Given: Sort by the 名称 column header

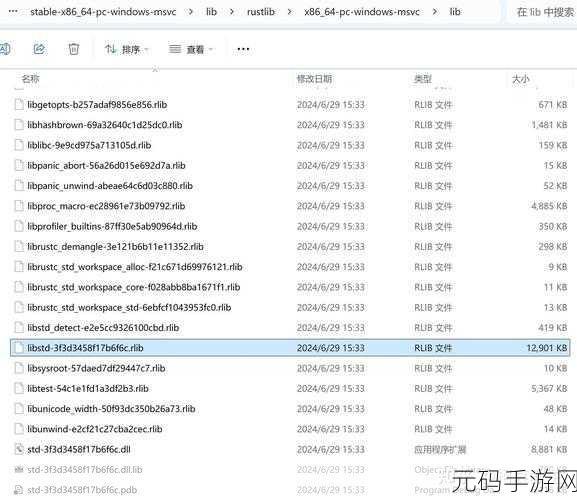Looking at the screenshot, I should coord(31,79).
